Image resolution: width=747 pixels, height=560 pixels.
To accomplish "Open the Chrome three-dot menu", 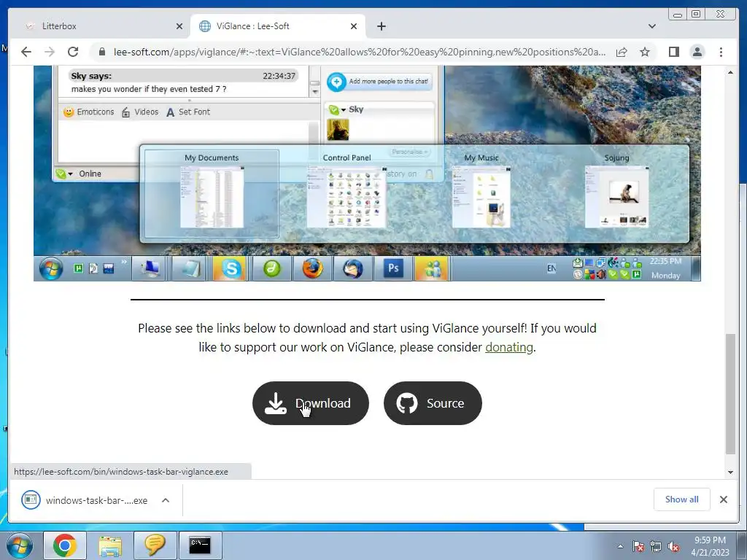I will pyautogui.click(x=721, y=52).
